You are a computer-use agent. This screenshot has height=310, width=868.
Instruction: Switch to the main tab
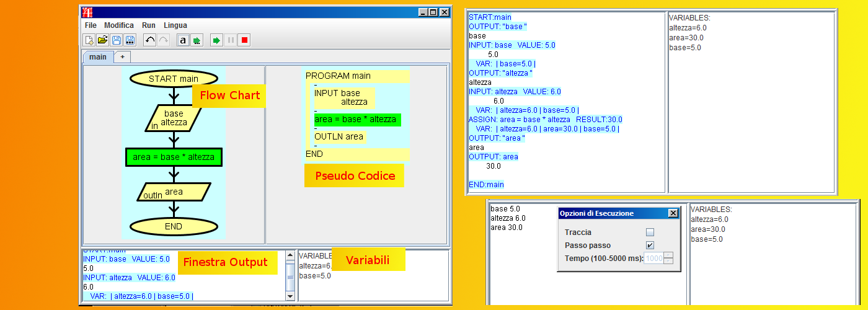click(98, 57)
